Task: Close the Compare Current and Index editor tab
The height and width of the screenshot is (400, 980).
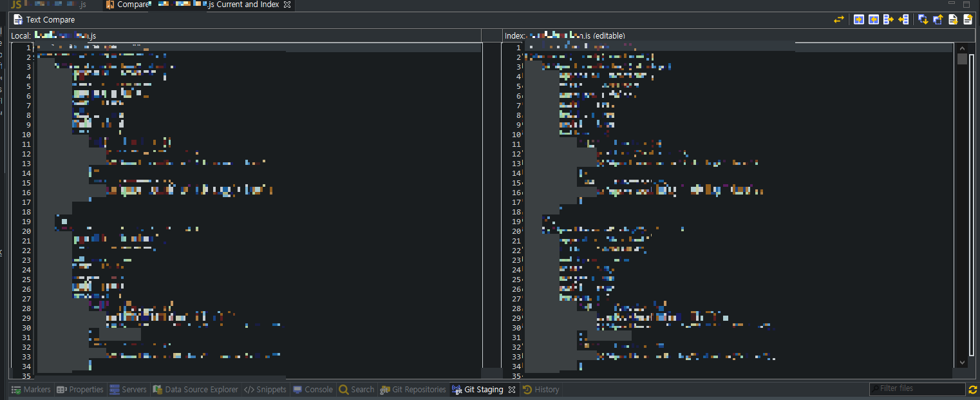Action: coord(287,5)
